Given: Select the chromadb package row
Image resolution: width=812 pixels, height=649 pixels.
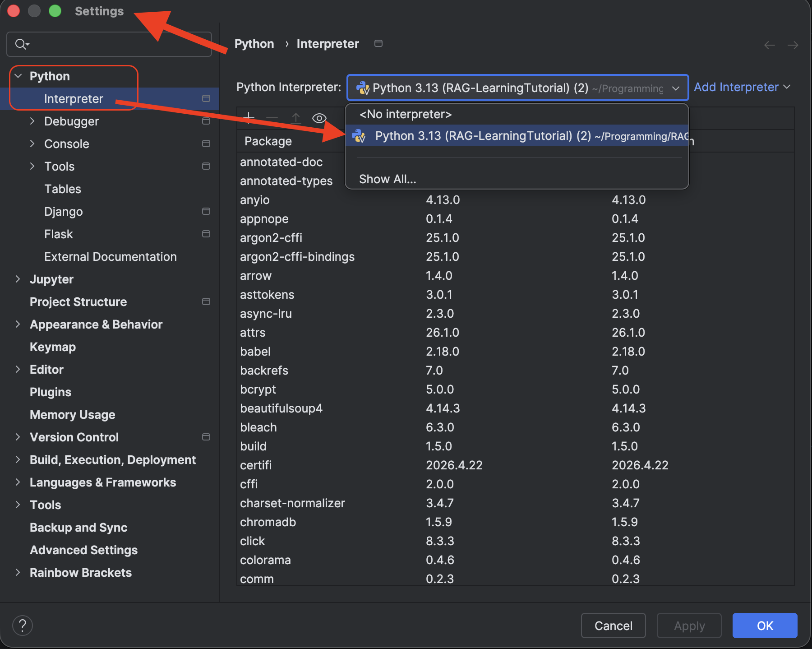Looking at the screenshot, I should [515, 522].
